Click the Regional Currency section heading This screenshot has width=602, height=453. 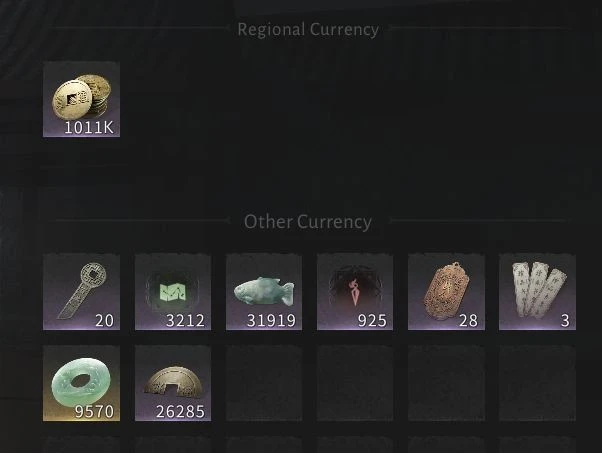pos(308,30)
